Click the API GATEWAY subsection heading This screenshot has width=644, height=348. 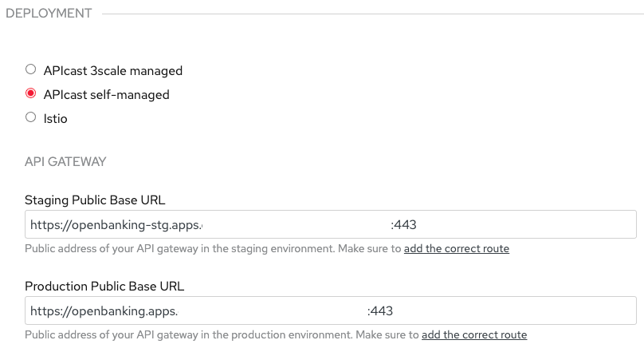(x=65, y=161)
